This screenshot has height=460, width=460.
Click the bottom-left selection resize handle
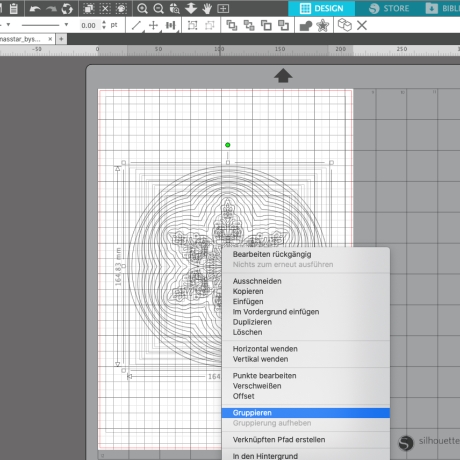(x=124, y=370)
